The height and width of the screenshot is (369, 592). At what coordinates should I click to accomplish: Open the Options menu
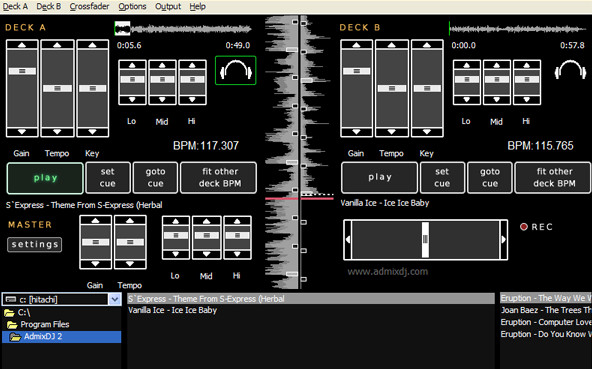coord(132,6)
